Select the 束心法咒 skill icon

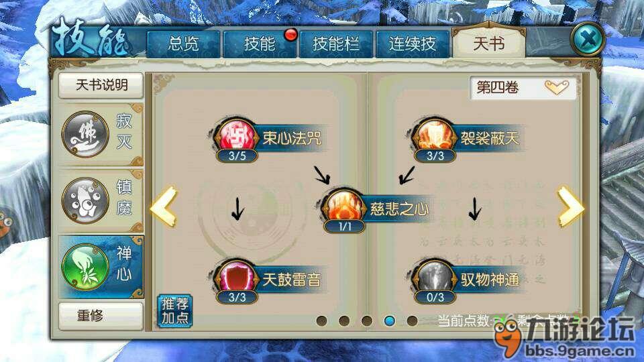[237, 136]
